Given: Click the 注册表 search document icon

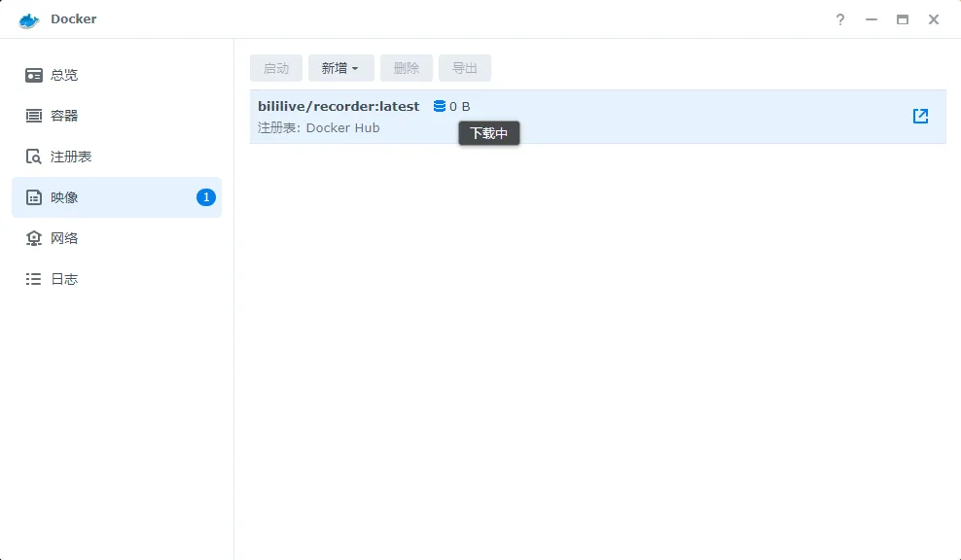Looking at the screenshot, I should (x=34, y=157).
